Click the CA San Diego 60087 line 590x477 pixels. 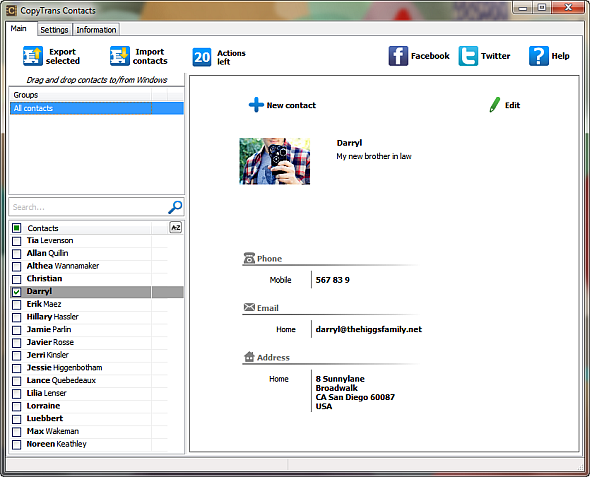coord(355,397)
